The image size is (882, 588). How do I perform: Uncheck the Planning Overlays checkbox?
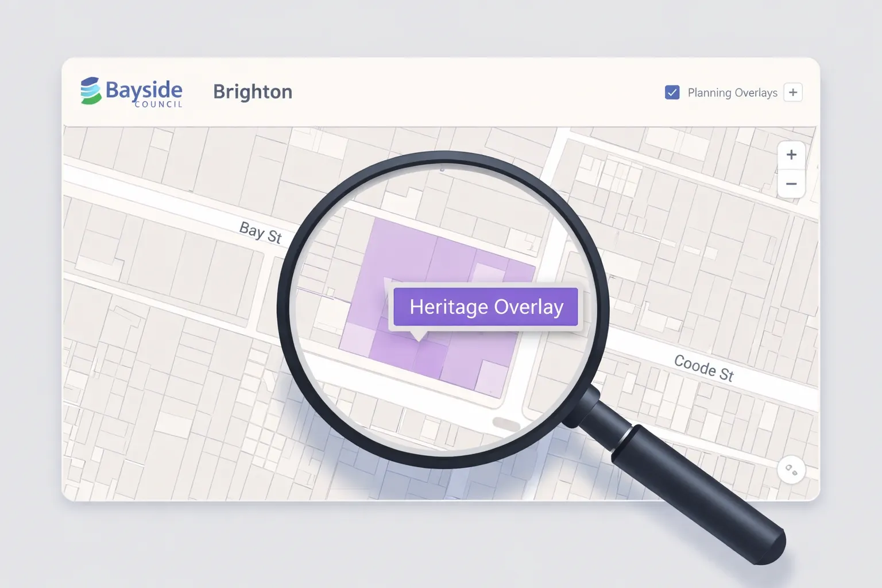point(672,92)
